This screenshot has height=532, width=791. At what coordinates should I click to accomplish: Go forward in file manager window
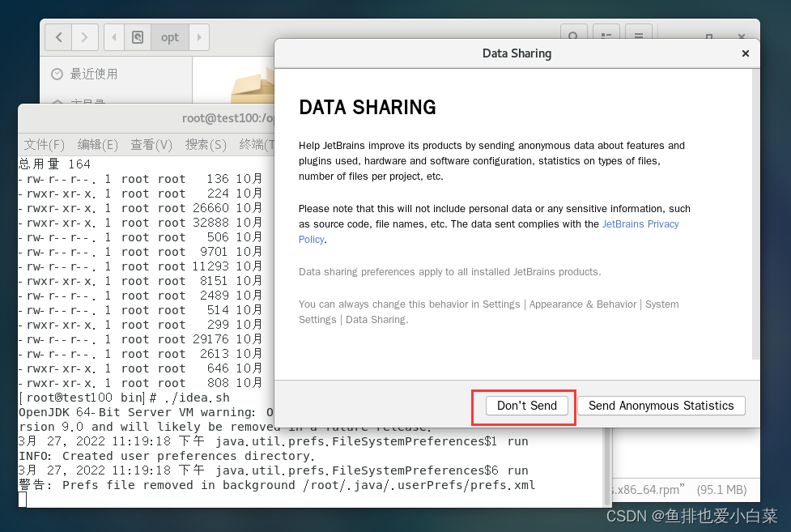(x=85, y=37)
